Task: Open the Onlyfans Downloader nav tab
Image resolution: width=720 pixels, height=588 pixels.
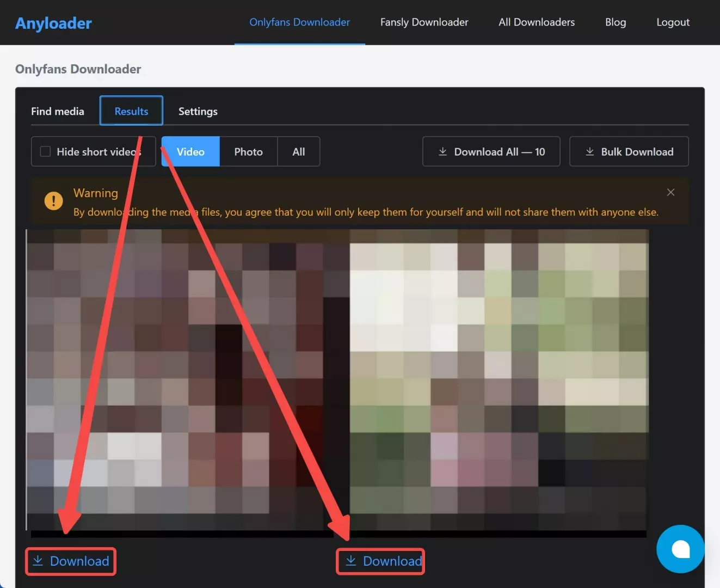Action: tap(299, 22)
